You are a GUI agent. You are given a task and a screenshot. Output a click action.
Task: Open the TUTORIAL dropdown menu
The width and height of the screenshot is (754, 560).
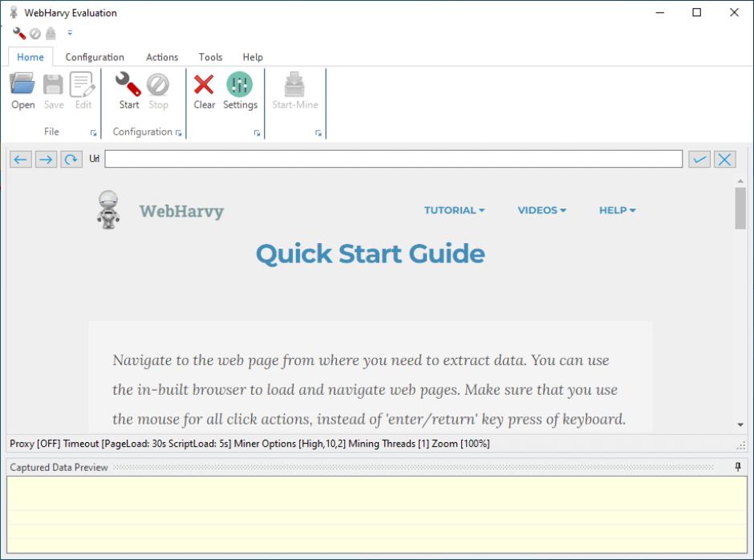click(x=454, y=210)
